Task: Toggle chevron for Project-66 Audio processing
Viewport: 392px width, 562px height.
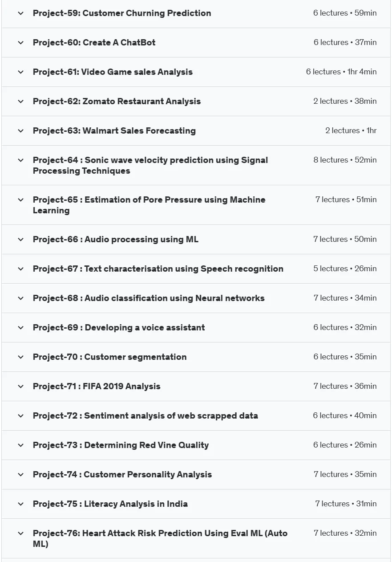Action: 20,240
